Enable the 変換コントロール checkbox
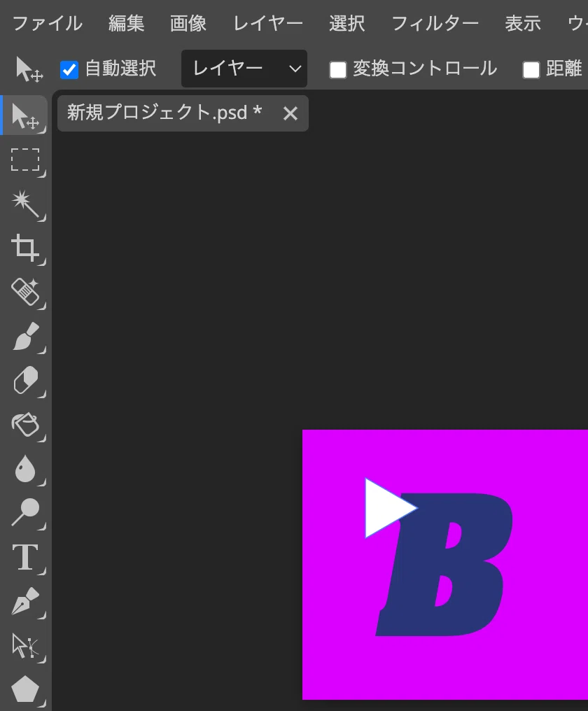This screenshot has width=588, height=711. [x=338, y=70]
